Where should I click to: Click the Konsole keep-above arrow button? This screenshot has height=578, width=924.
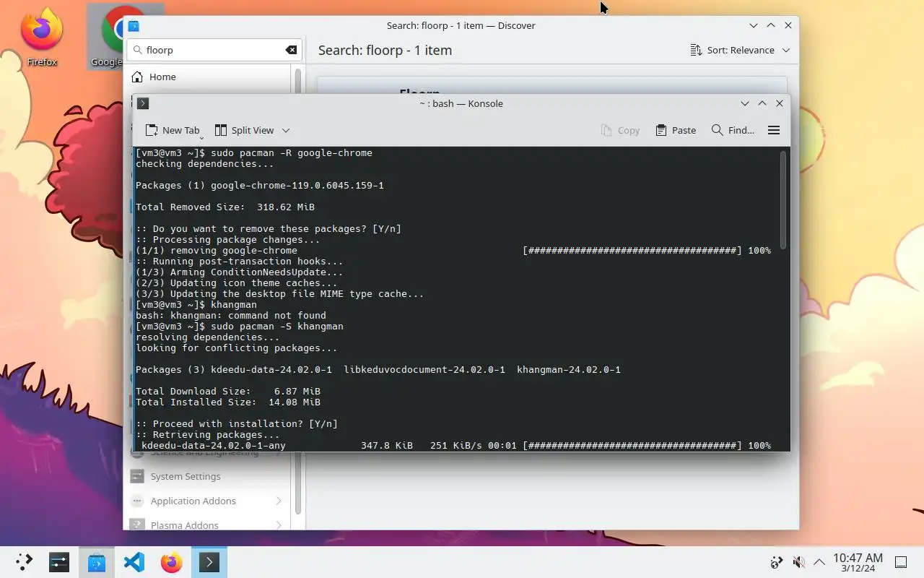click(762, 103)
